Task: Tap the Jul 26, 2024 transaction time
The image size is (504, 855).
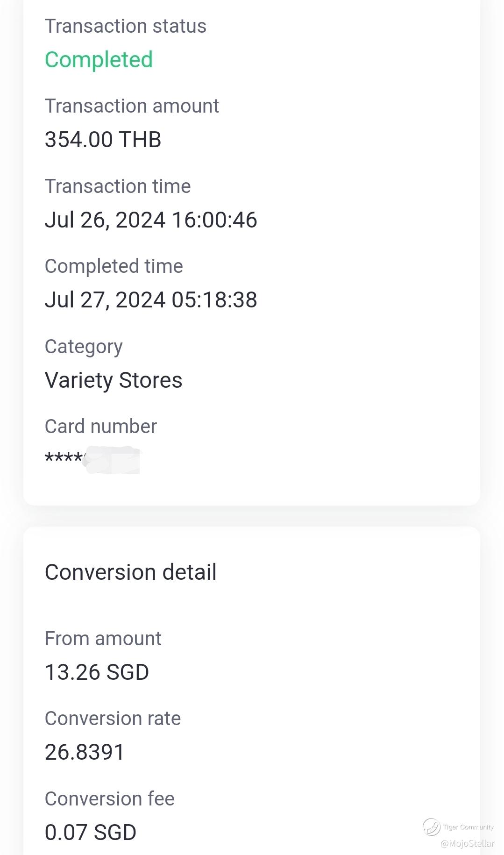Action: click(150, 220)
